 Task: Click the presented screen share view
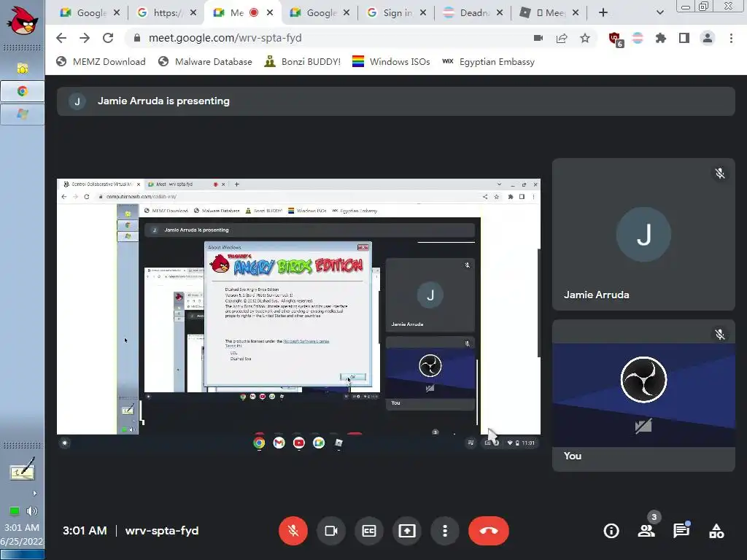point(298,315)
